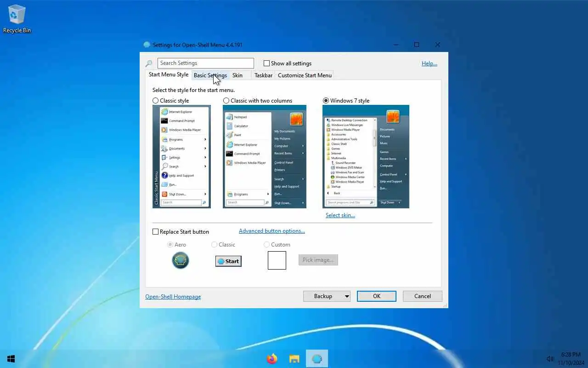Click the Aero shell start button image

[x=181, y=260]
